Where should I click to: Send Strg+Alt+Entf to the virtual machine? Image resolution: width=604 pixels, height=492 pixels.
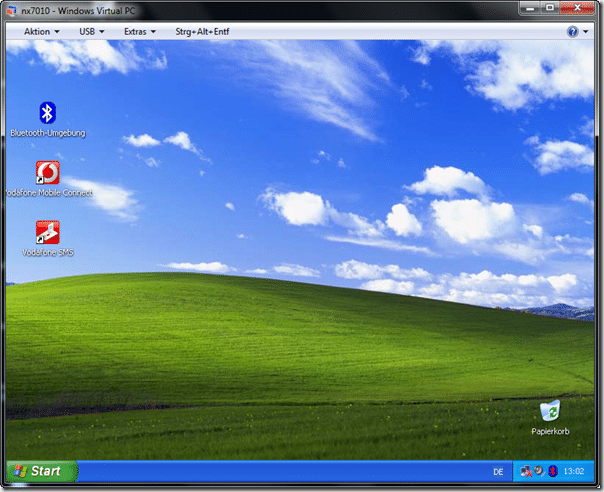[x=202, y=32]
